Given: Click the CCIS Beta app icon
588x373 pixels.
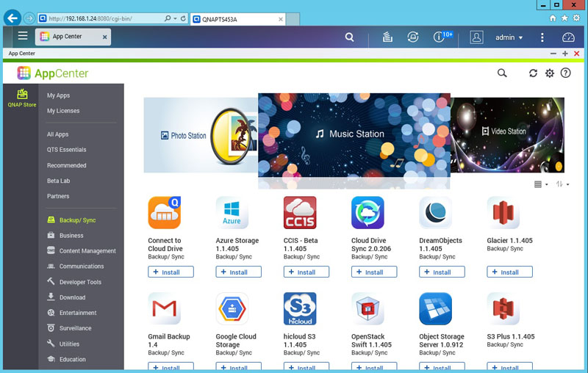Looking at the screenshot, I should 300,212.
